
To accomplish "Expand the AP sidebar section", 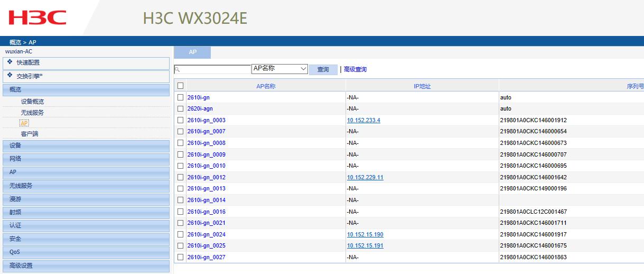I will pyautogui.click(x=86, y=172).
